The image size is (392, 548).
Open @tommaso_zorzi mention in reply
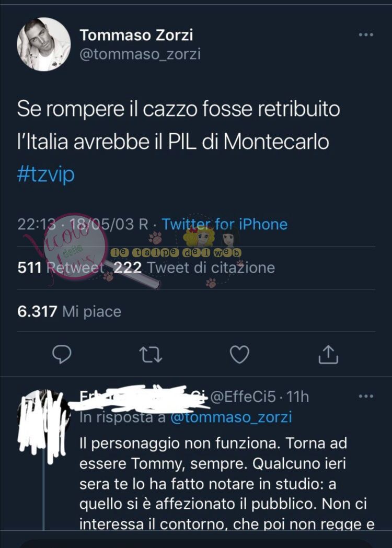[x=231, y=417]
